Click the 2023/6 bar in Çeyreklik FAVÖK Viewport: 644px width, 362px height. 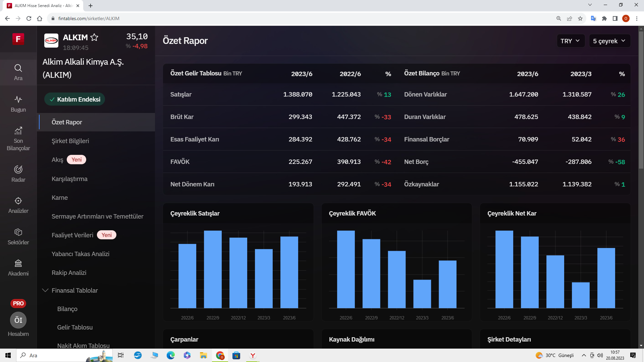click(447, 284)
